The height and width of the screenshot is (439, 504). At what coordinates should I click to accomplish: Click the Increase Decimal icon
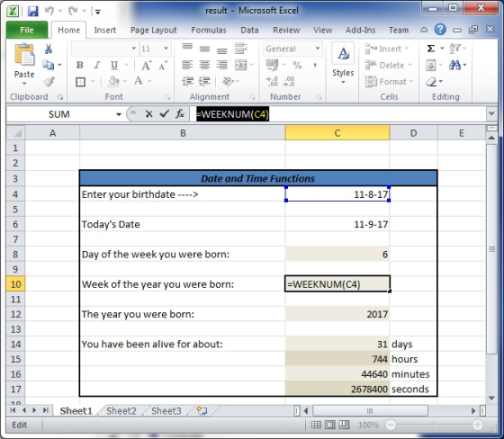click(x=273, y=82)
